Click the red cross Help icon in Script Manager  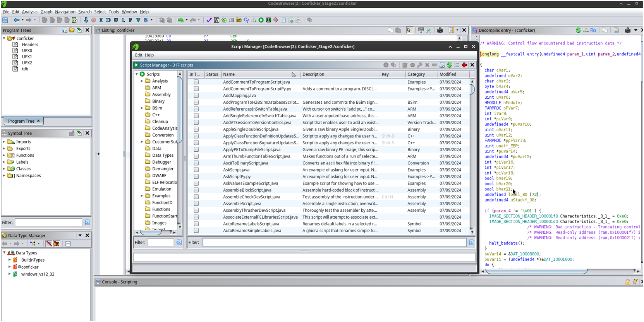(464, 65)
